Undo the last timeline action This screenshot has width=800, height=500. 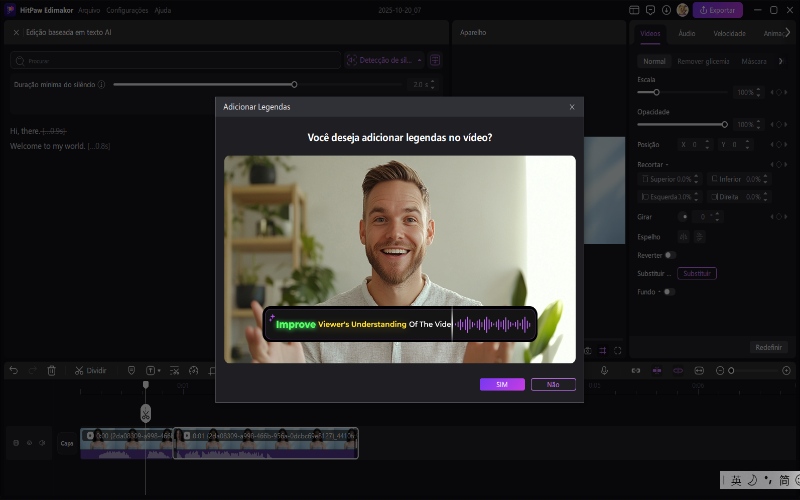pyautogui.click(x=14, y=370)
